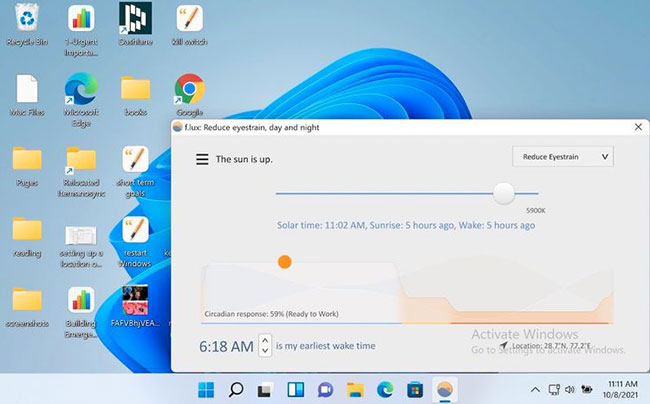This screenshot has width=650, height=404.
Task: Increase wake time with up arrow
Action: (265, 340)
